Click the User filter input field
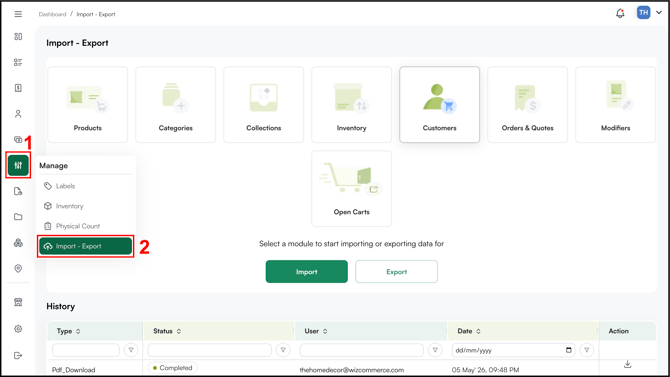Screen dimensions: 670x377 point(361,350)
